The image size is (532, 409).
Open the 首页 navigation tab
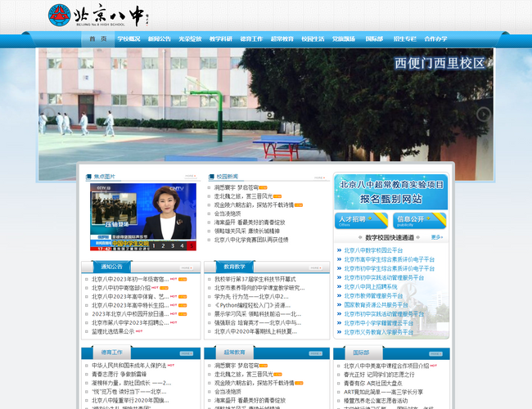97,39
